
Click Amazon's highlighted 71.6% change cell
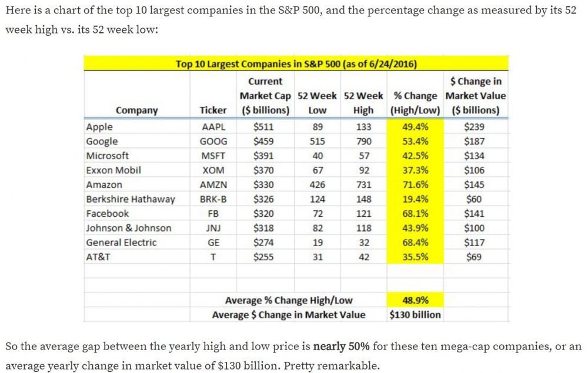415,184
